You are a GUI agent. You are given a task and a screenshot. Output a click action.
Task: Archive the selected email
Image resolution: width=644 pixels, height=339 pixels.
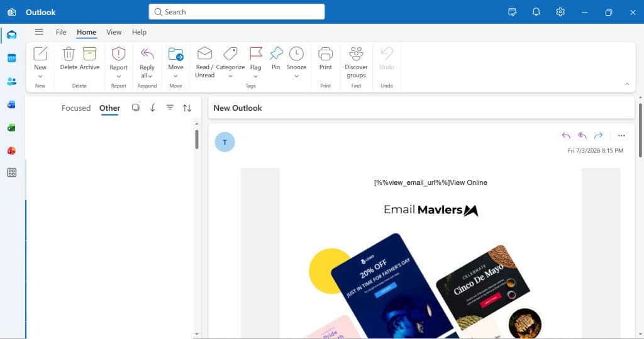pyautogui.click(x=89, y=58)
